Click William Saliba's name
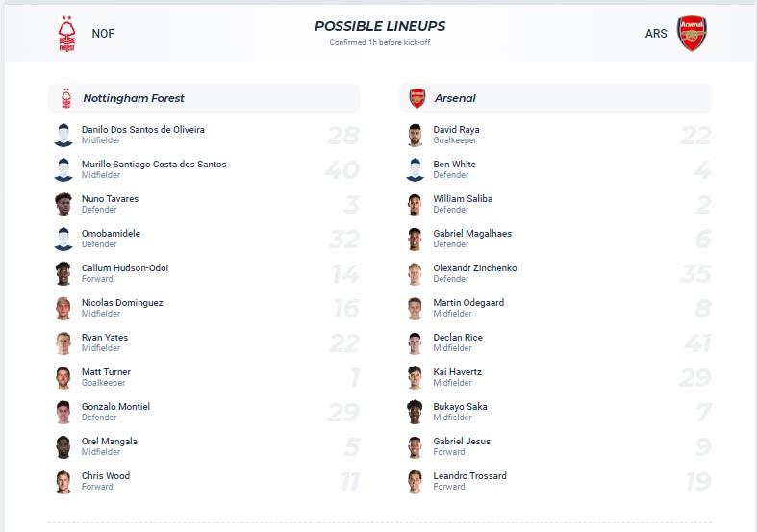The image size is (757, 532). tap(463, 199)
